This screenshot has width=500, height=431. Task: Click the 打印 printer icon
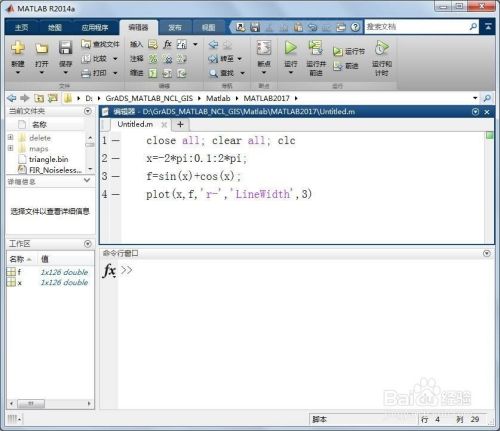86,73
